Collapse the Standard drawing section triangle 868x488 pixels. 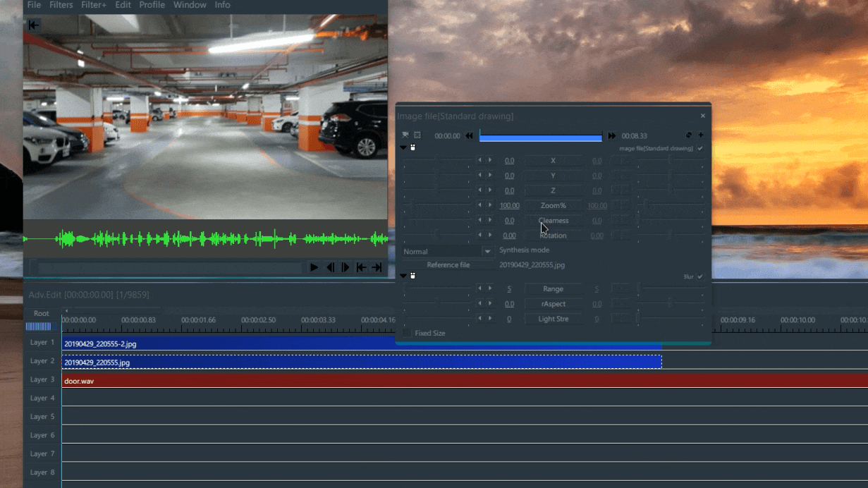click(404, 148)
